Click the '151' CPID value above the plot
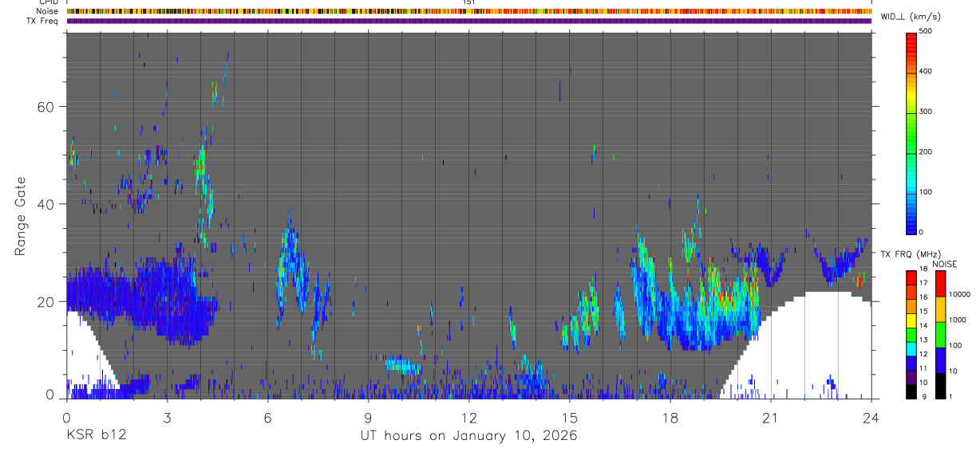Image resolution: width=980 pixels, height=452 pixels. click(x=469, y=3)
